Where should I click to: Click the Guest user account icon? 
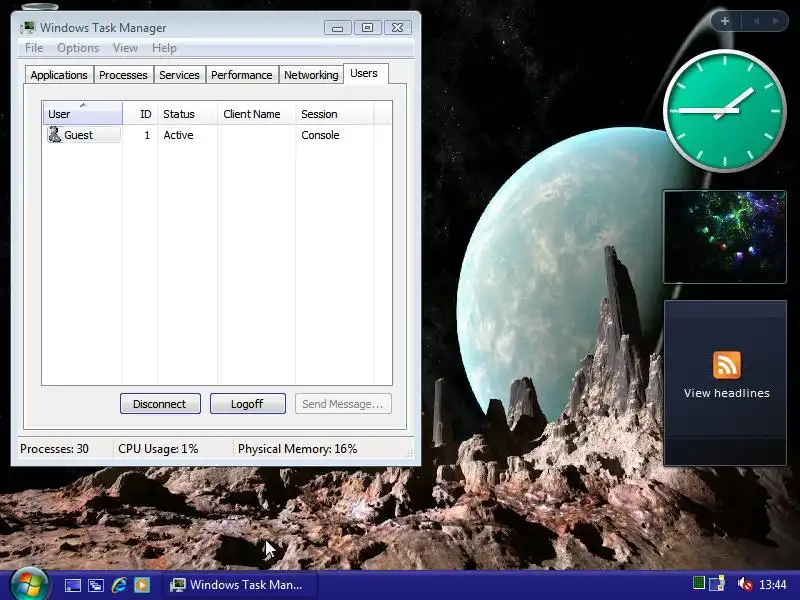pyautogui.click(x=54, y=135)
